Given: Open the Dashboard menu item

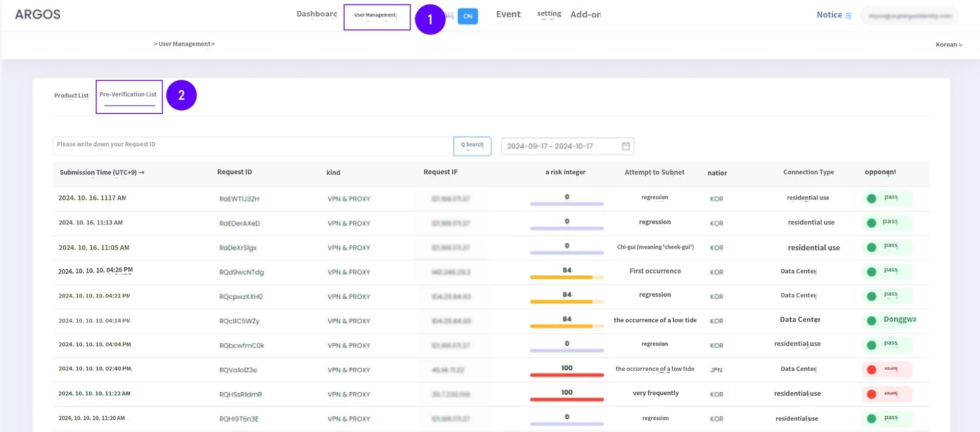Looking at the screenshot, I should coord(316,14).
